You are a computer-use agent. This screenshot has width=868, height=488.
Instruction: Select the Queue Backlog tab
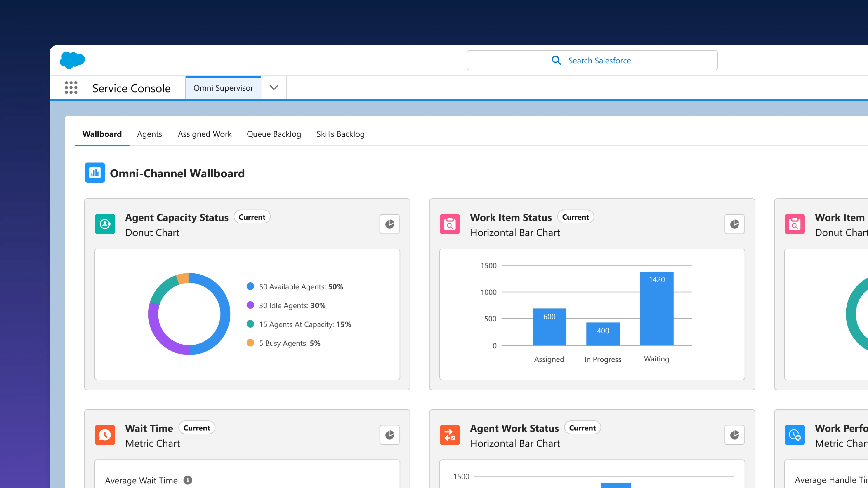[274, 134]
